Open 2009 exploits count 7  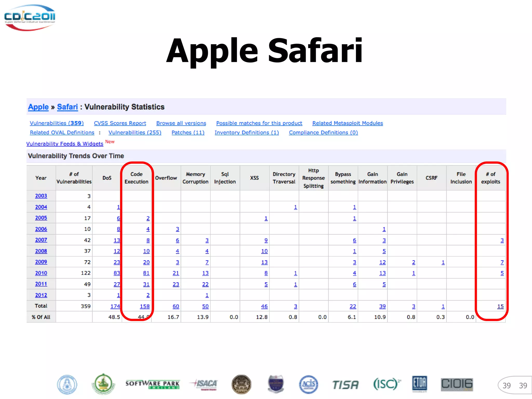tap(502, 262)
